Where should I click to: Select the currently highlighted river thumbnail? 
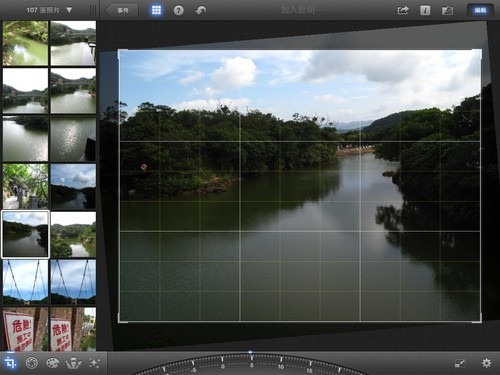pos(25,234)
